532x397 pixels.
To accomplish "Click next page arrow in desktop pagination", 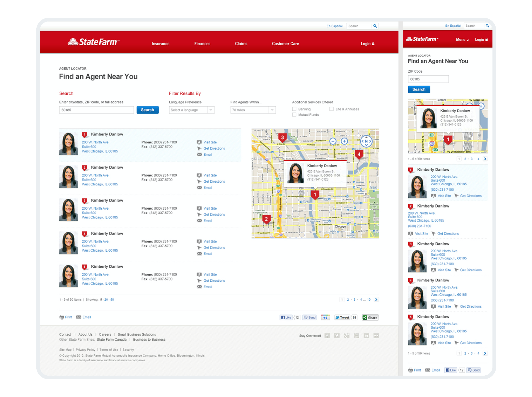I will click(x=376, y=300).
